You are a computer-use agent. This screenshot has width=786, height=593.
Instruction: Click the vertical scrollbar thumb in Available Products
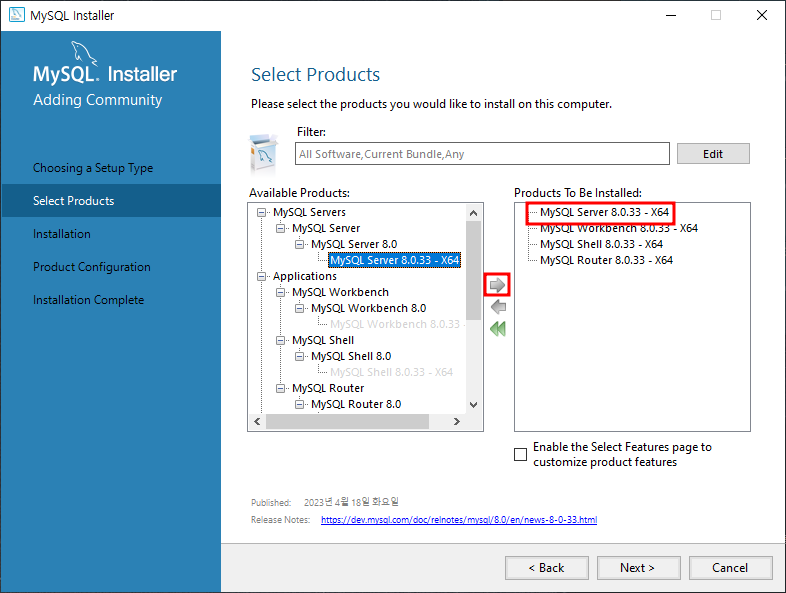pos(473,271)
